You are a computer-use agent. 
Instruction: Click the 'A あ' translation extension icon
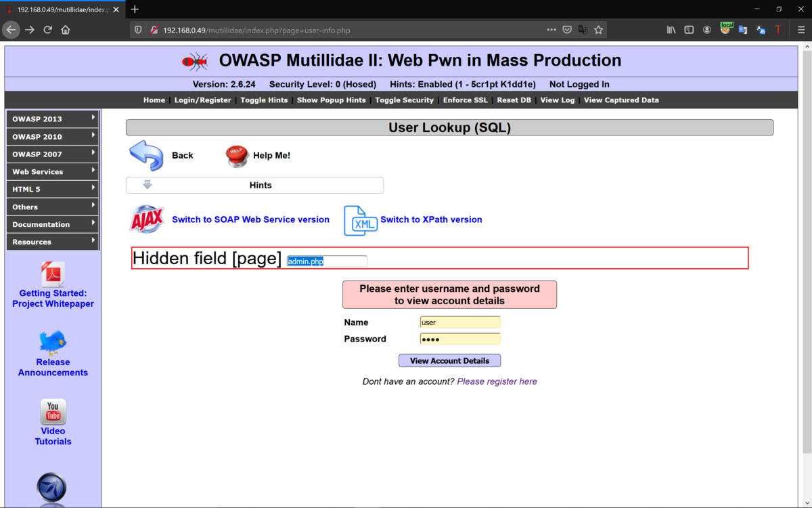point(761,30)
